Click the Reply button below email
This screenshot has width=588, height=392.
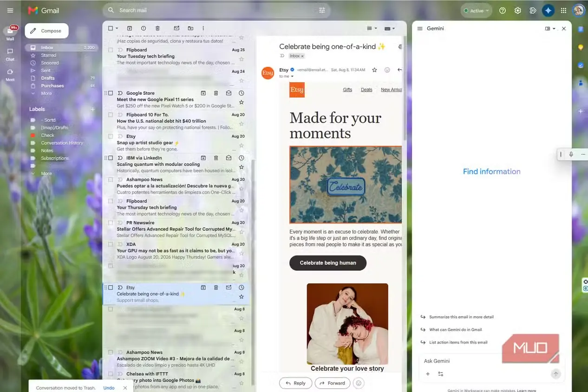295,383
